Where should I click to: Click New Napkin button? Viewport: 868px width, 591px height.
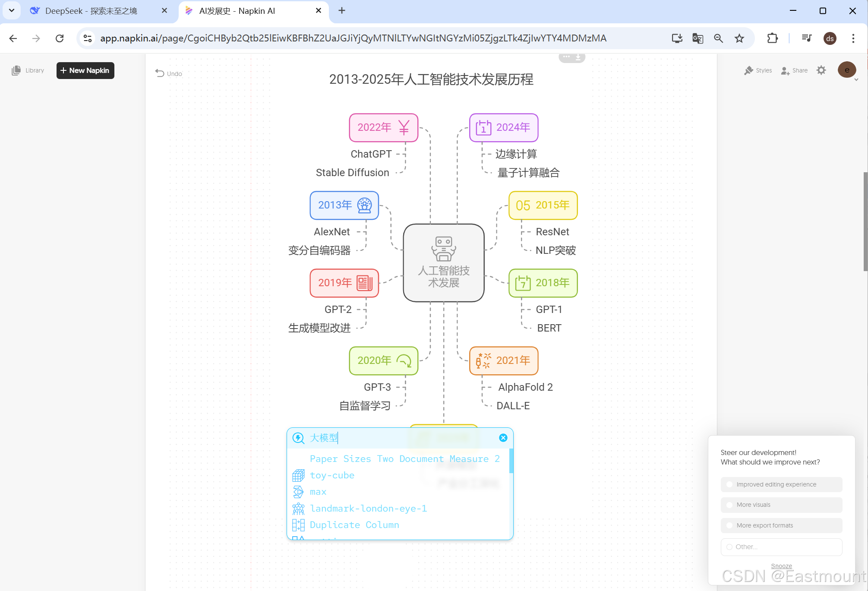pos(85,70)
